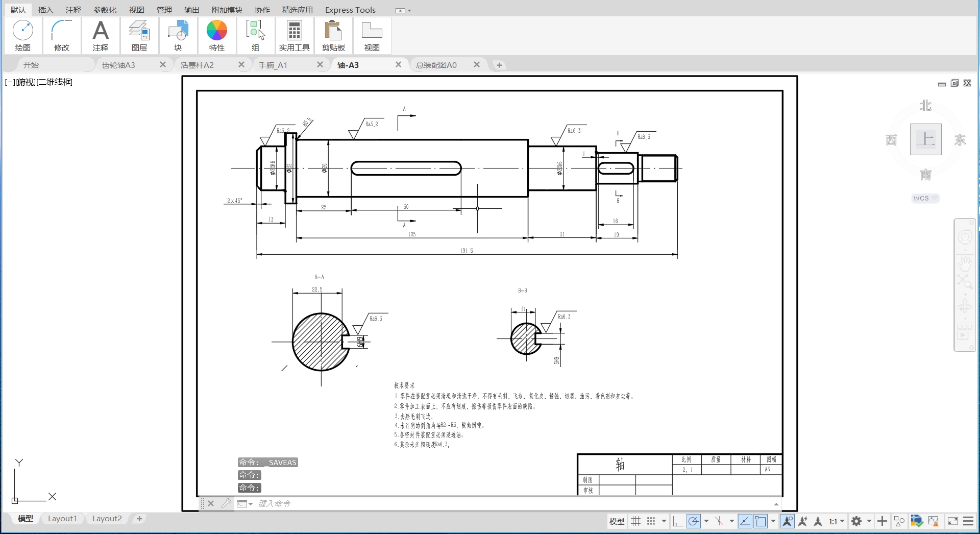980x534 pixels.
Task: Open the 块 (Block) ribbon panel
Action: point(178,36)
